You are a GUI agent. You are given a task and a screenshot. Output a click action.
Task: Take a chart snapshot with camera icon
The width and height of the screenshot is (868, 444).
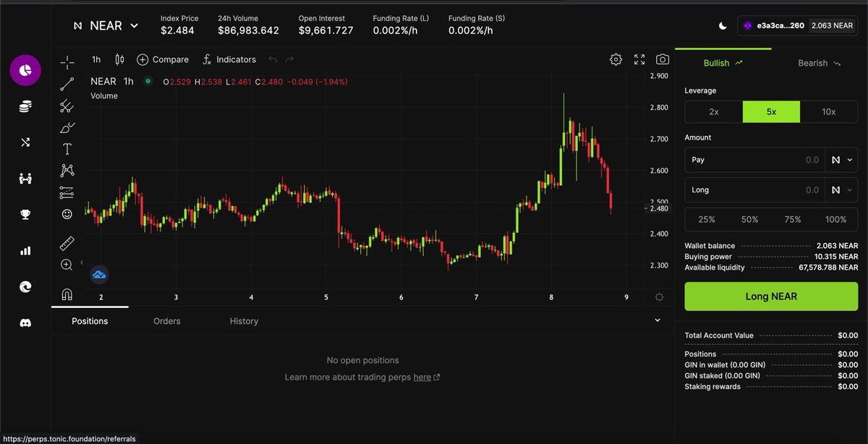point(663,59)
